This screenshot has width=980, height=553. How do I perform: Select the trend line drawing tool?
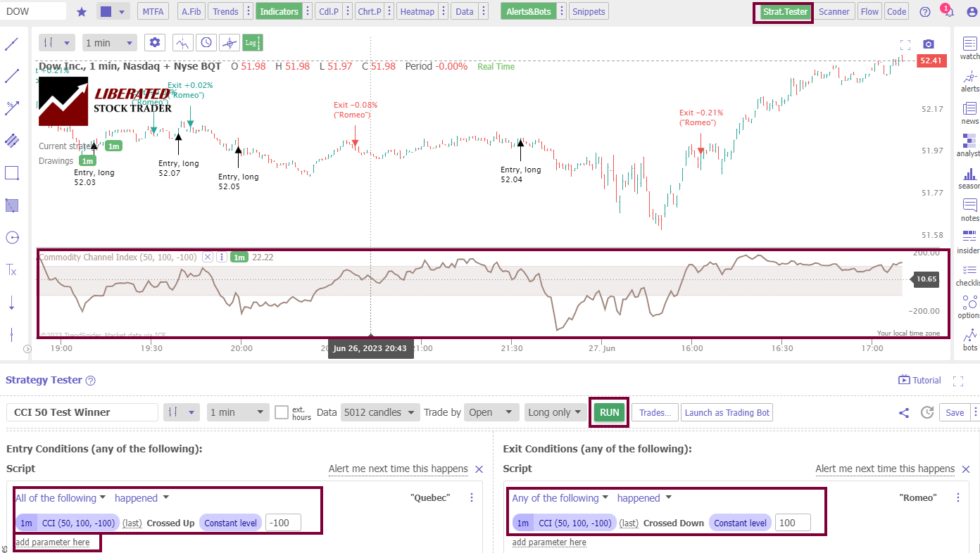pyautogui.click(x=12, y=75)
